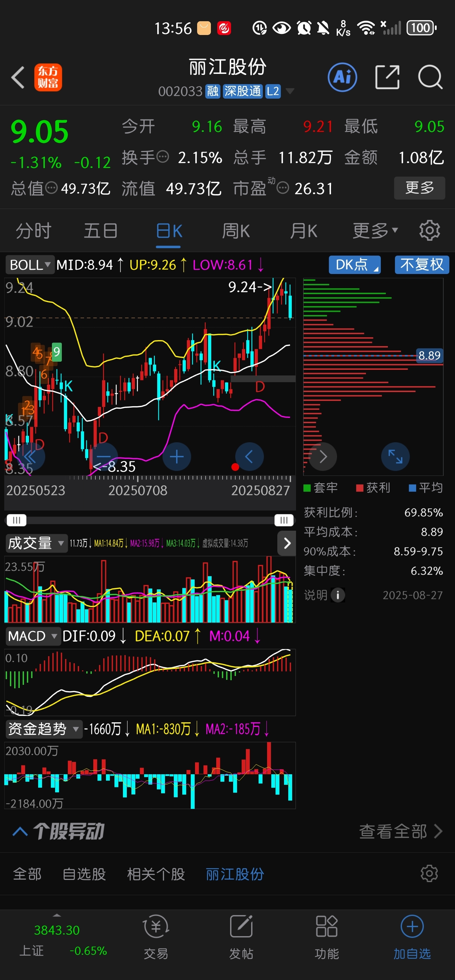This screenshot has width=455, height=980.
Task: Open the AI assistant icon
Action: point(342,77)
